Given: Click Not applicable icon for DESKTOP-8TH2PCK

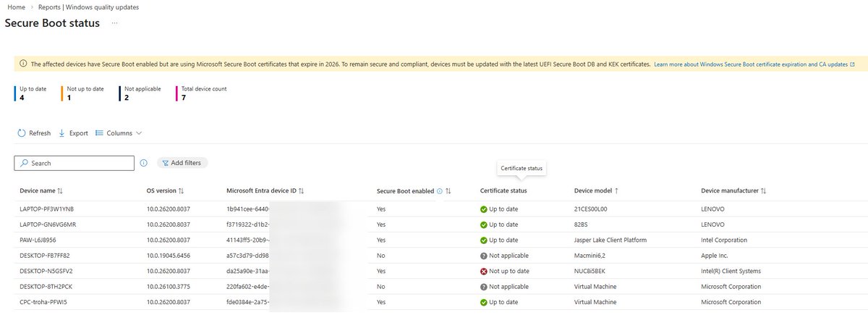Looking at the screenshot, I should 484,287.
